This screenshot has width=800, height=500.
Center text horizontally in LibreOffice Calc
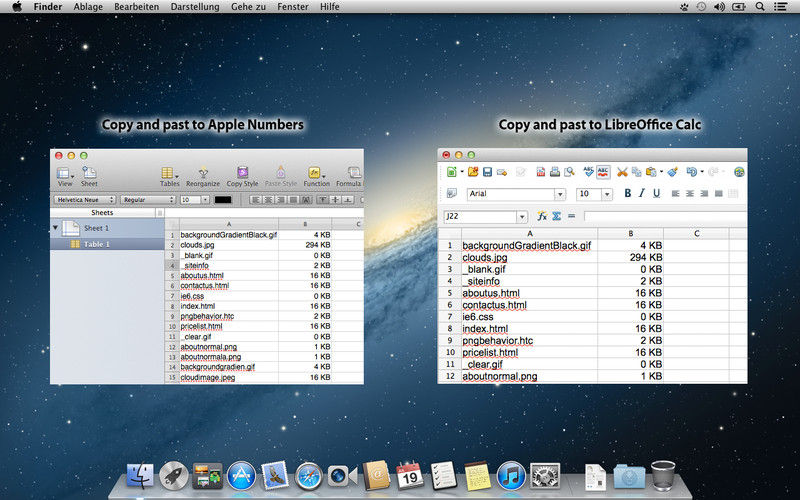tap(690, 193)
